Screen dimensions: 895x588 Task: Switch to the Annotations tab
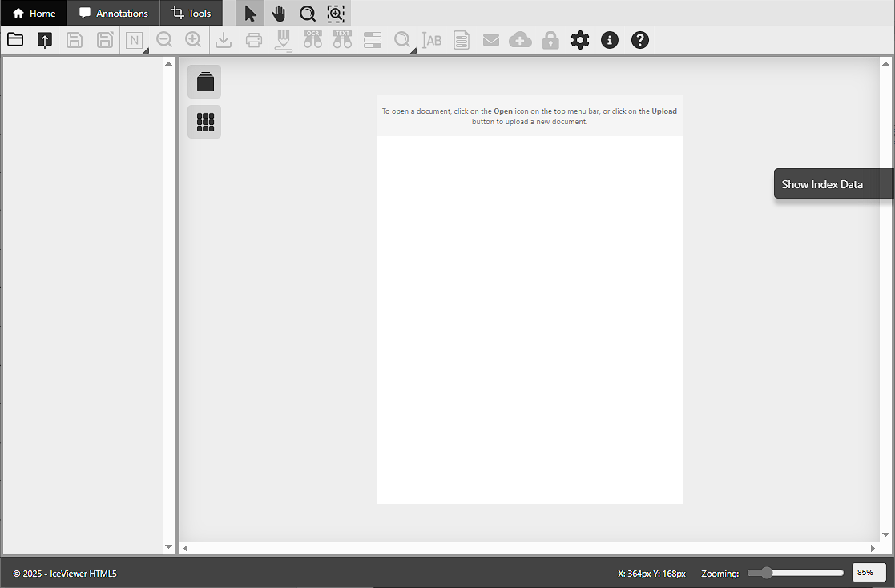114,14
